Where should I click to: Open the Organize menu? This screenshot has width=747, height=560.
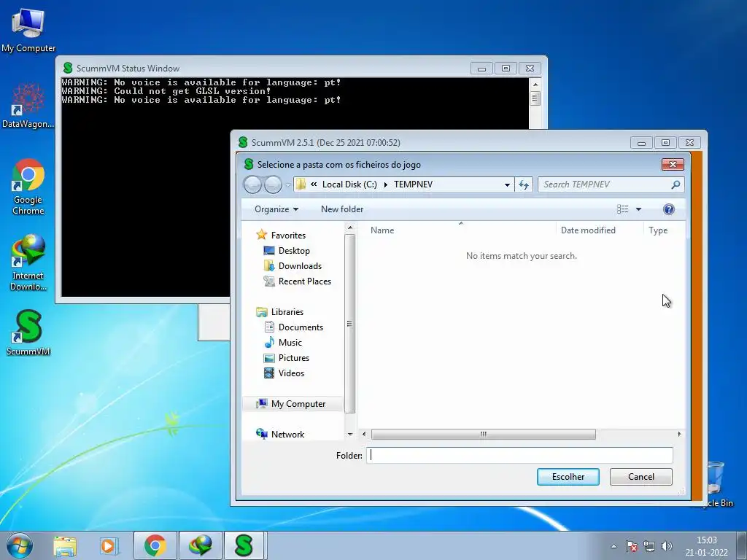click(x=276, y=209)
